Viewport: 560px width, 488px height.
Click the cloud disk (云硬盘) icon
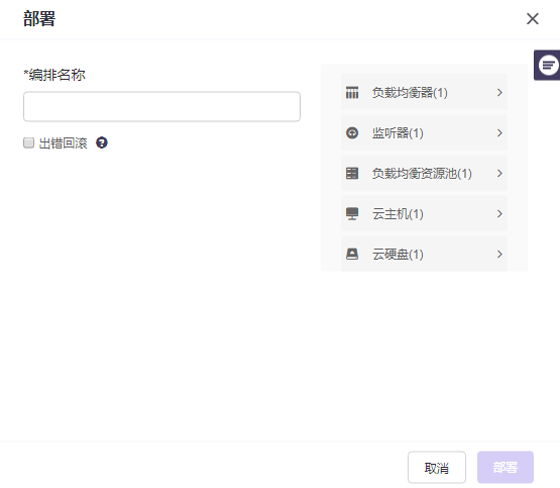coord(352,254)
